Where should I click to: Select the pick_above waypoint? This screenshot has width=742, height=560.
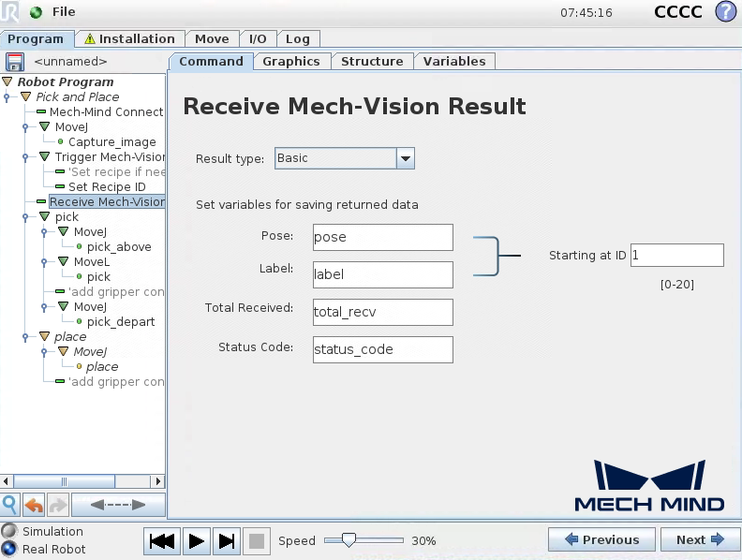click(119, 247)
